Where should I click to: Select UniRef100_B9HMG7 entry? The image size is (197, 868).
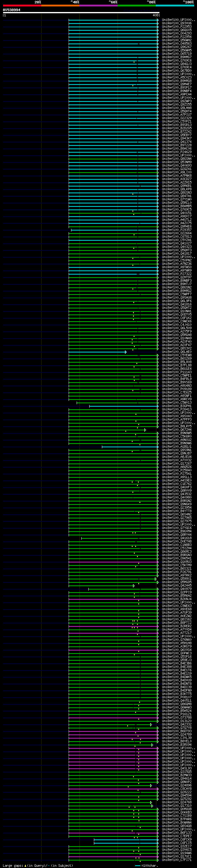tap(177, 57)
